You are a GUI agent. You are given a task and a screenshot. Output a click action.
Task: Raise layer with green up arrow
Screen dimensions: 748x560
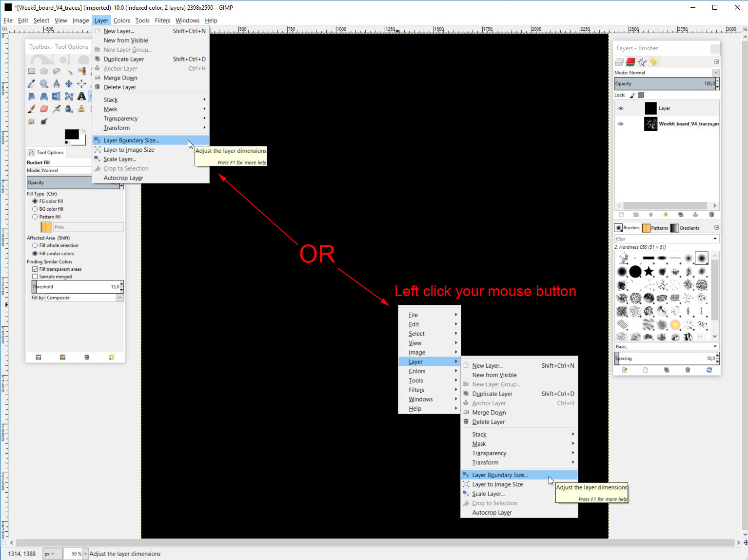coord(650,215)
